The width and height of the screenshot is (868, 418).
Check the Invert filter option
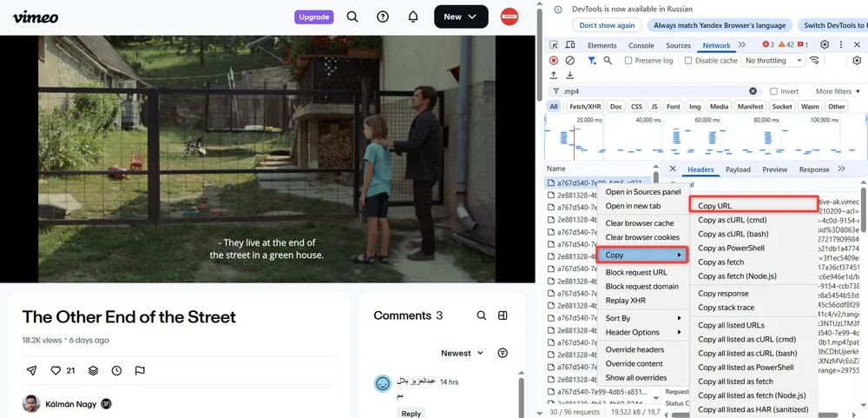tap(773, 91)
